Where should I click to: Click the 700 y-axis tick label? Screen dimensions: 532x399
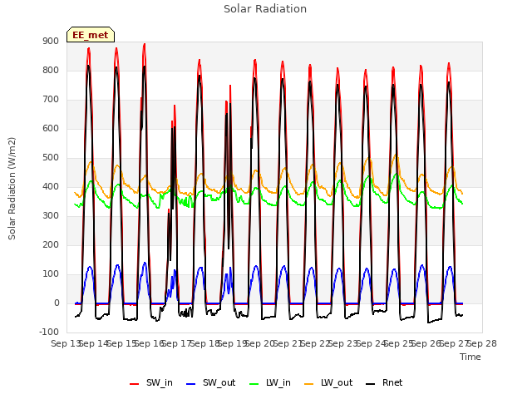click(x=51, y=100)
